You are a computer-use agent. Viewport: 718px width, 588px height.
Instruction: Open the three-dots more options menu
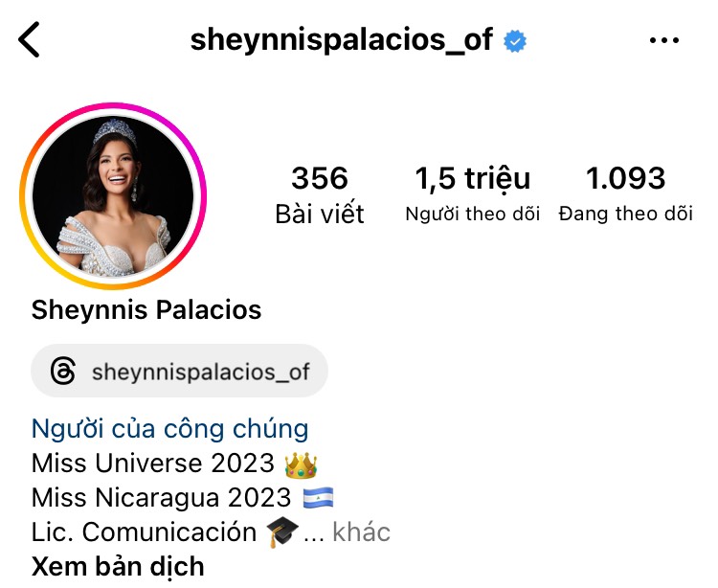pos(664,40)
